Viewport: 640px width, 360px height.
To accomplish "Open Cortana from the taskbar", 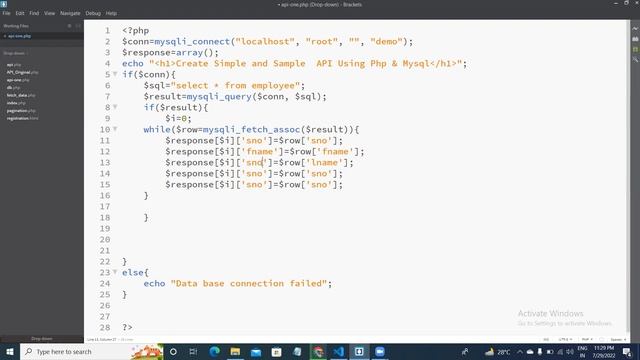I will [x=173, y=351].
